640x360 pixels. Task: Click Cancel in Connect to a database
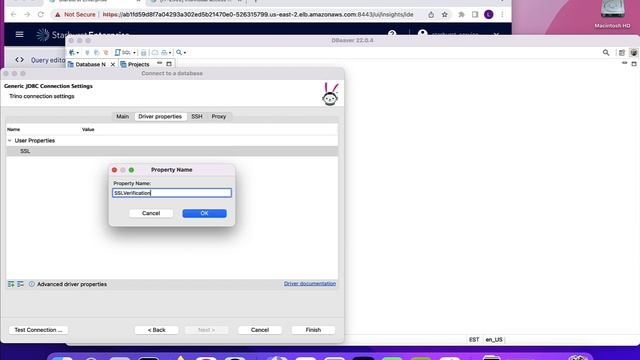(260, 330)
